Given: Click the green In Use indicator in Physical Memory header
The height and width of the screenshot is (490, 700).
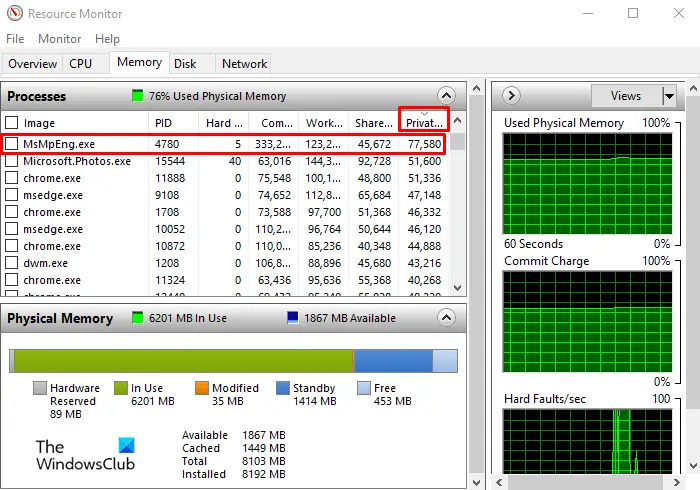Looking at the screenshot, I should pos(138,317).
